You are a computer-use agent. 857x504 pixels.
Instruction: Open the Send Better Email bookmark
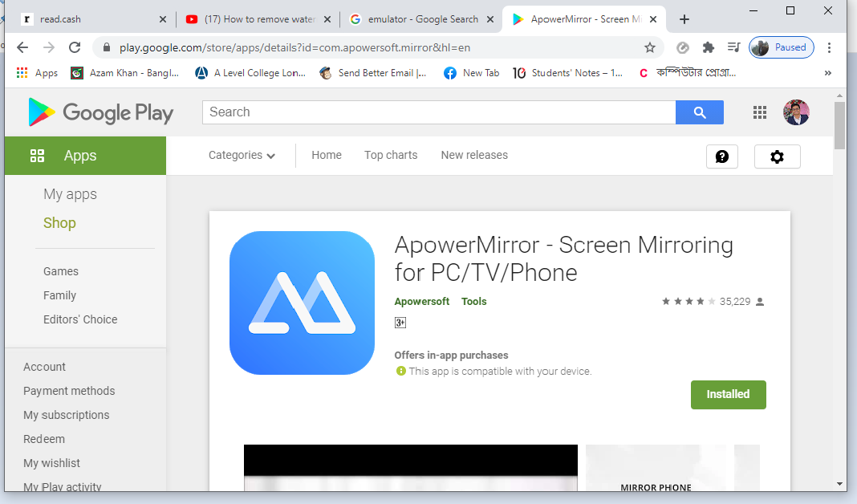point(373,73)
